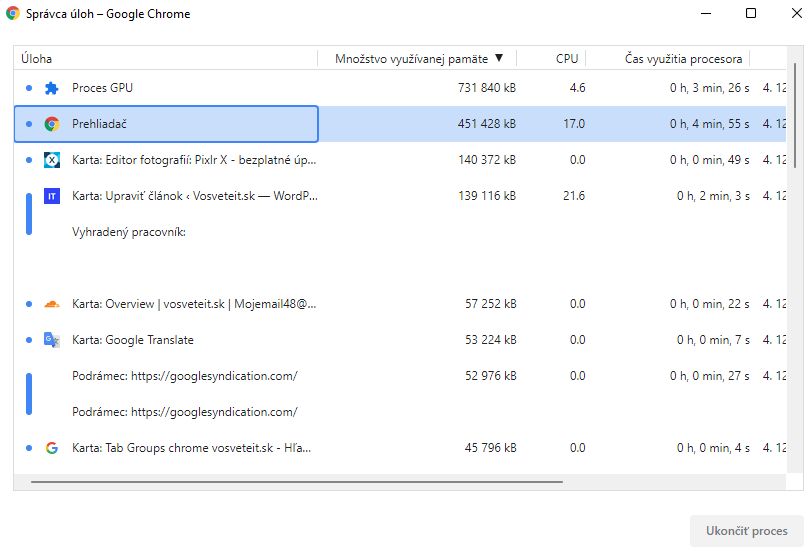Click the Google Translate favicon
The width and height of the screenshot is (812, 557).
(51, 340)
